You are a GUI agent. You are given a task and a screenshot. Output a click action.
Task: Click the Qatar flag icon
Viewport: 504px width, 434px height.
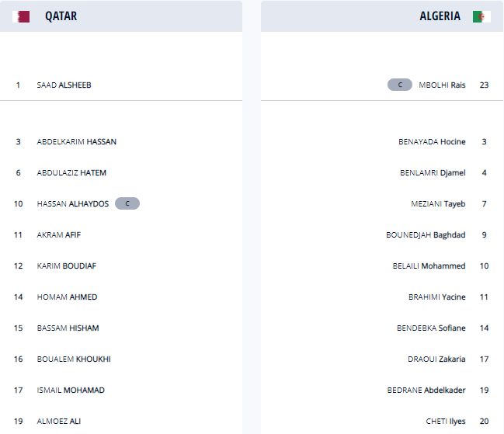(x=23, y=16)
